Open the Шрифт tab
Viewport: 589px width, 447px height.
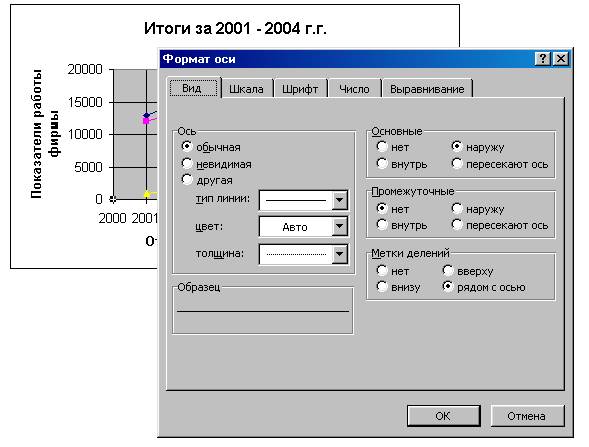[300, 89]
